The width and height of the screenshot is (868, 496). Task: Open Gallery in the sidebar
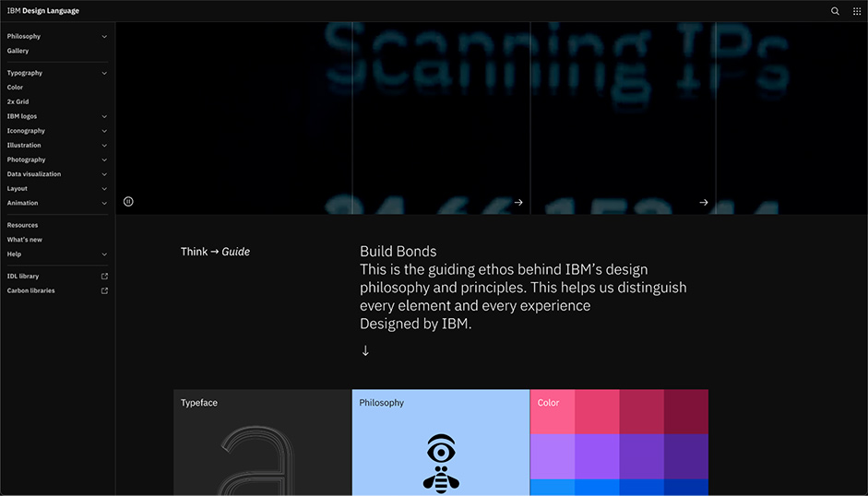click(18, 51)
